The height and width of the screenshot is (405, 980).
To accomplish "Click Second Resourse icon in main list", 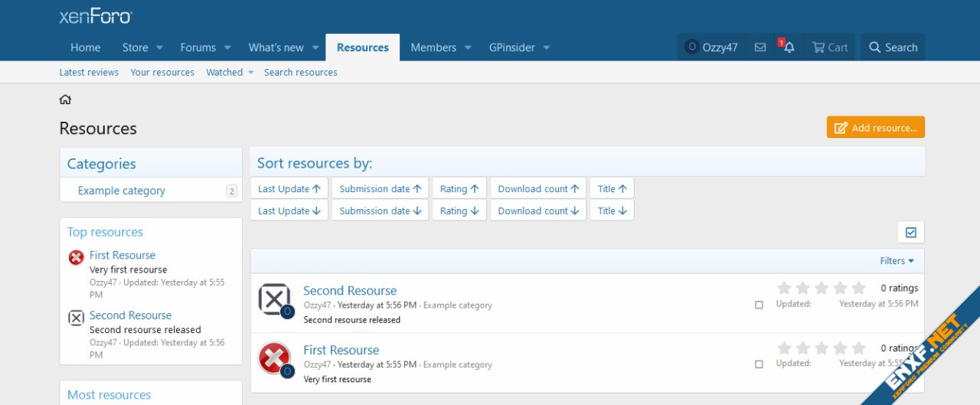I will click(x=274, y=299).
